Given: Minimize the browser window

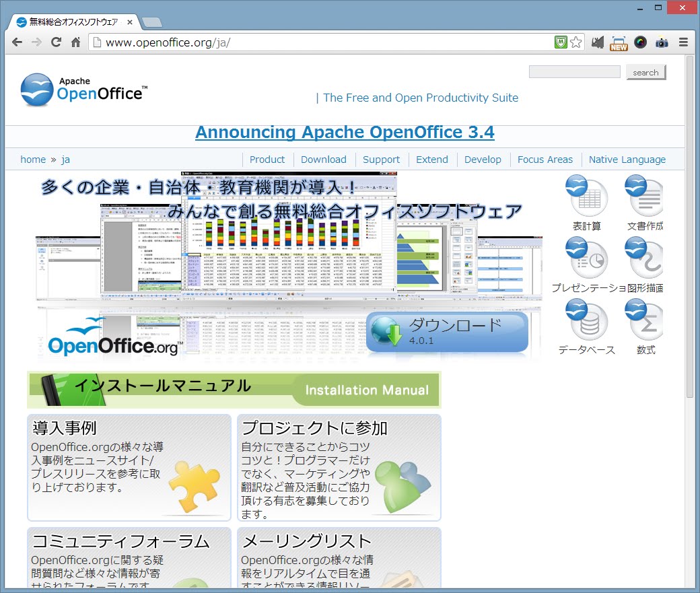Looking at the screenshot, I should [639, 7].
